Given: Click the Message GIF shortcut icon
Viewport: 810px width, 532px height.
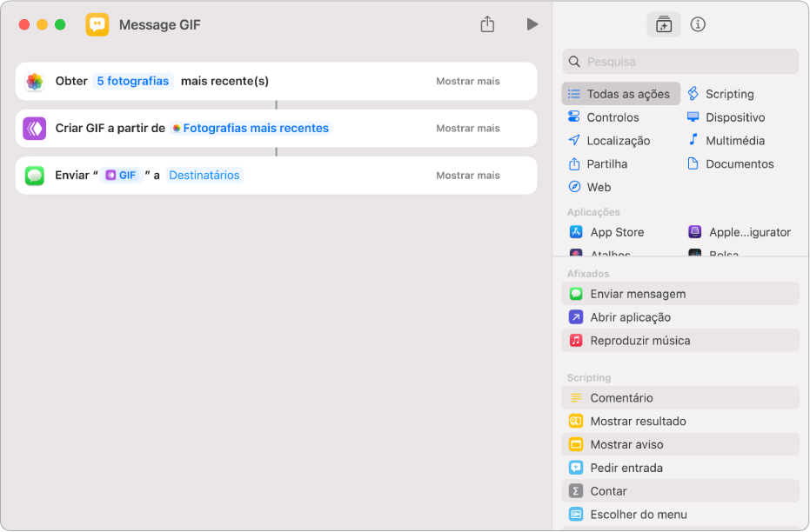Looking at the screenshot, I should 97,24.
